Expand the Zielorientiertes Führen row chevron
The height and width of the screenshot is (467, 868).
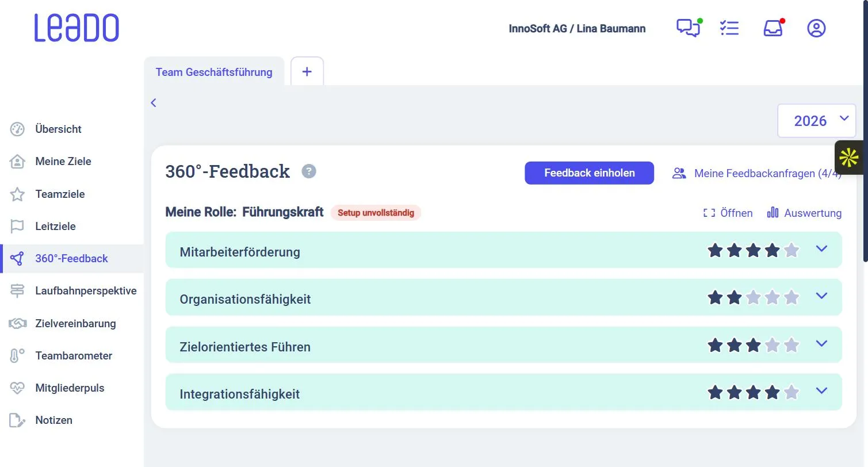(x=821, y=344)
